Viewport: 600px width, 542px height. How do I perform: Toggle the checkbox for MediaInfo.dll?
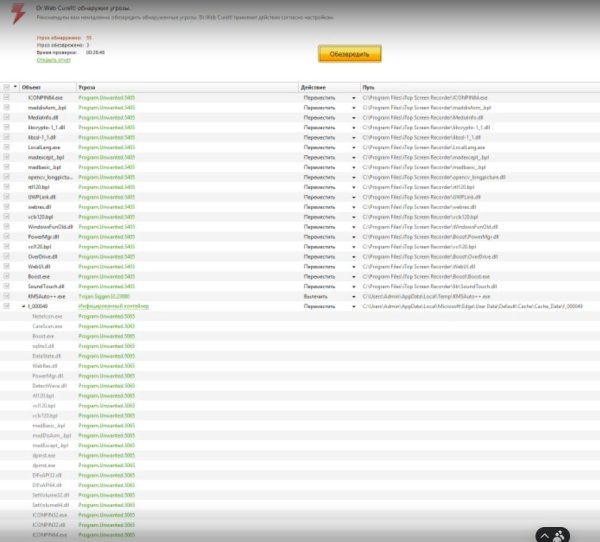[7, 118]
